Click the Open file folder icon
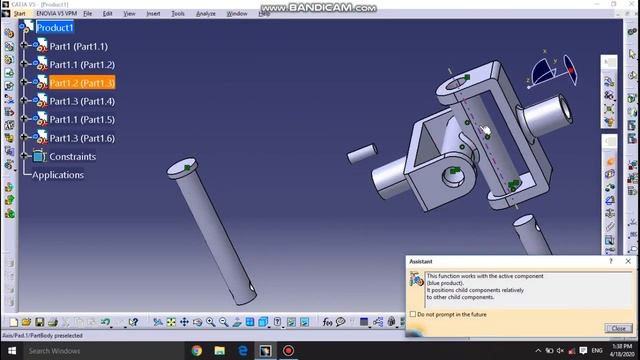This screenshot has width=640, height=360. click(x=27, y=322)
